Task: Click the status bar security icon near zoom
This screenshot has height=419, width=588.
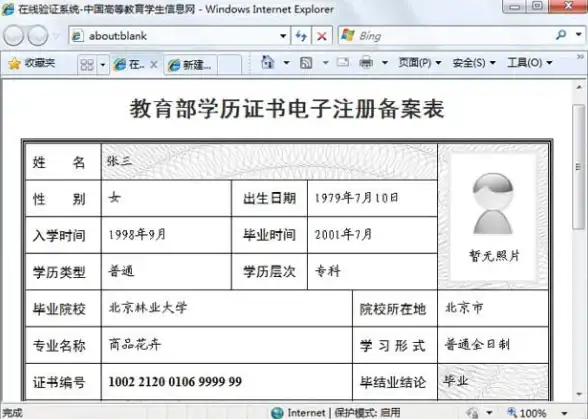Action: pos(473,413)
